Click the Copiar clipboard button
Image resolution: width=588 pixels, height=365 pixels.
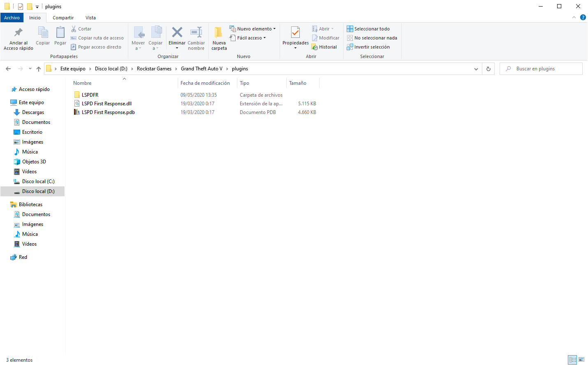click(43, 36)
